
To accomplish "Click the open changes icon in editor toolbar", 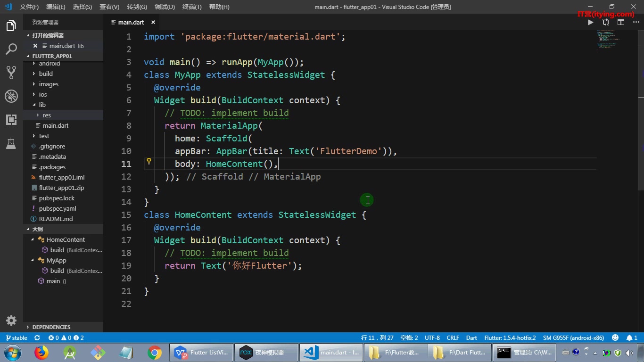I will click(606, 22).
